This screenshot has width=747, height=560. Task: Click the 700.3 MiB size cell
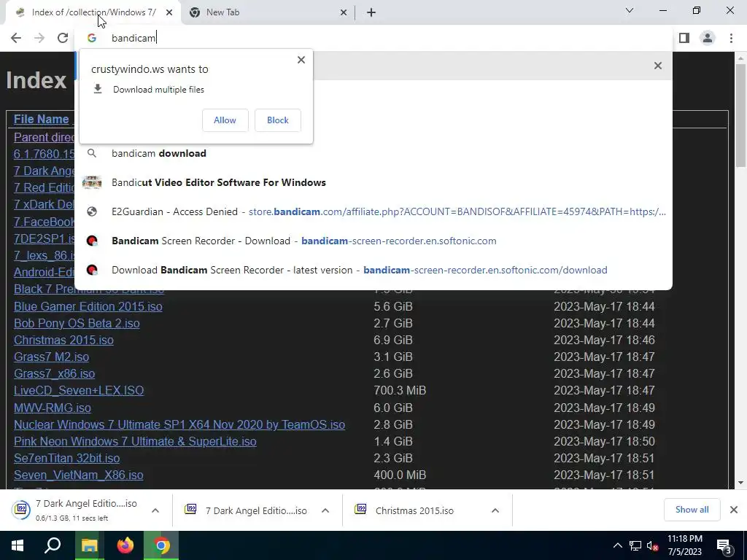coord(400,391)
